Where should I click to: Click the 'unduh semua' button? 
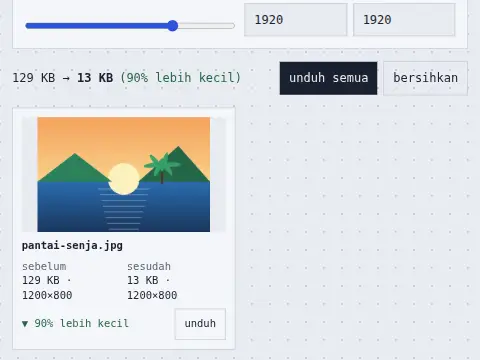[x=328, y=78]
